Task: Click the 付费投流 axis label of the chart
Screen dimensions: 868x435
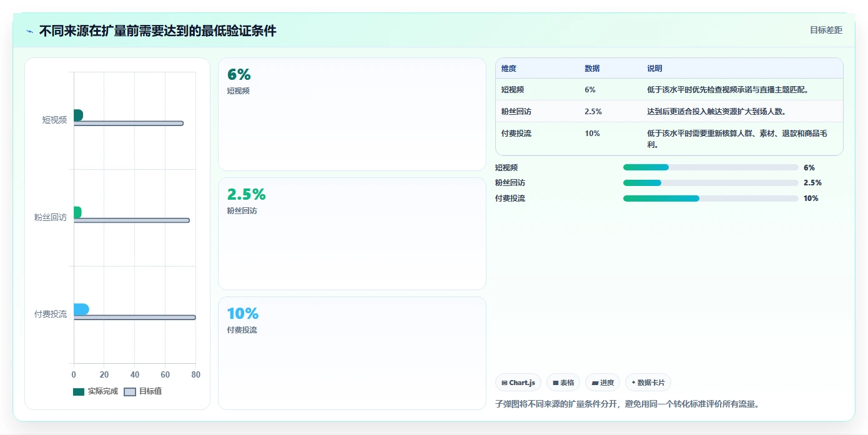Action: 51,314
